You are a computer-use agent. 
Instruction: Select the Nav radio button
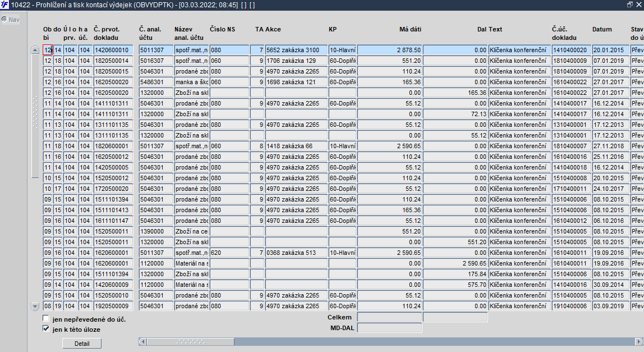click(x=4, y=19)
